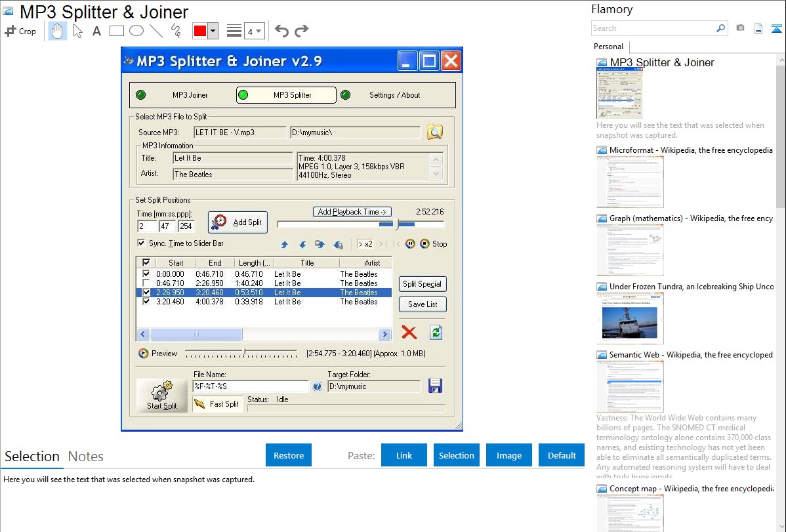
Task: Undo the last annotation
Action: (x=281, y=31)
